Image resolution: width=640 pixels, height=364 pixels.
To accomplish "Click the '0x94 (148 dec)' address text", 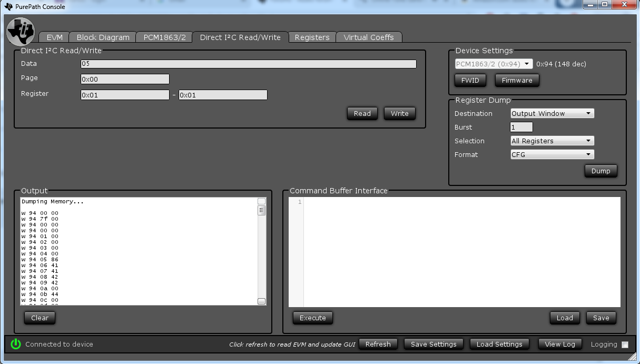I will 561,64.
